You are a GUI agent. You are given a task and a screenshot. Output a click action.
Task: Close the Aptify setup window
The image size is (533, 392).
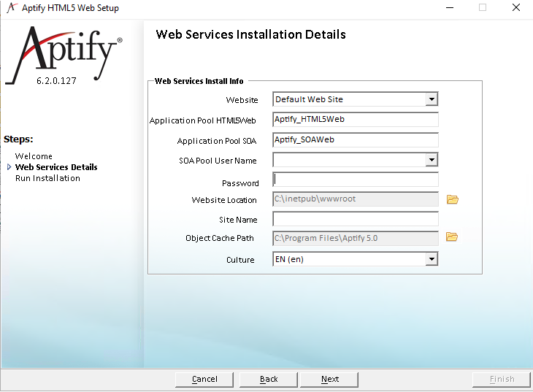[x=516, y=7]
